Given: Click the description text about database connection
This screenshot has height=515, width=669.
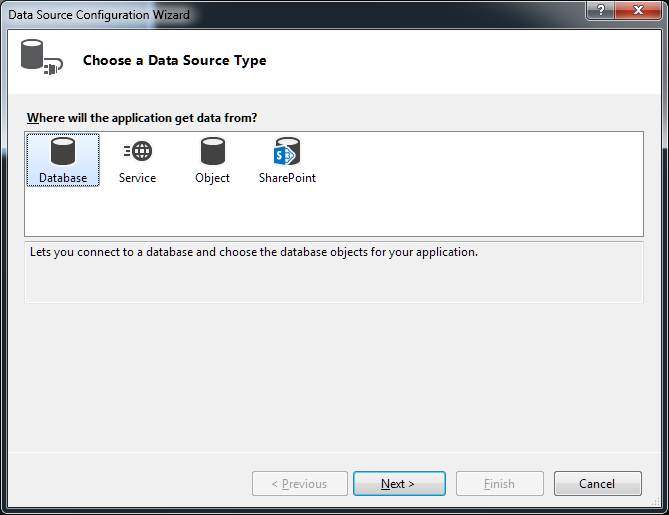Looking at the screenshot, I should coord(254,252).
